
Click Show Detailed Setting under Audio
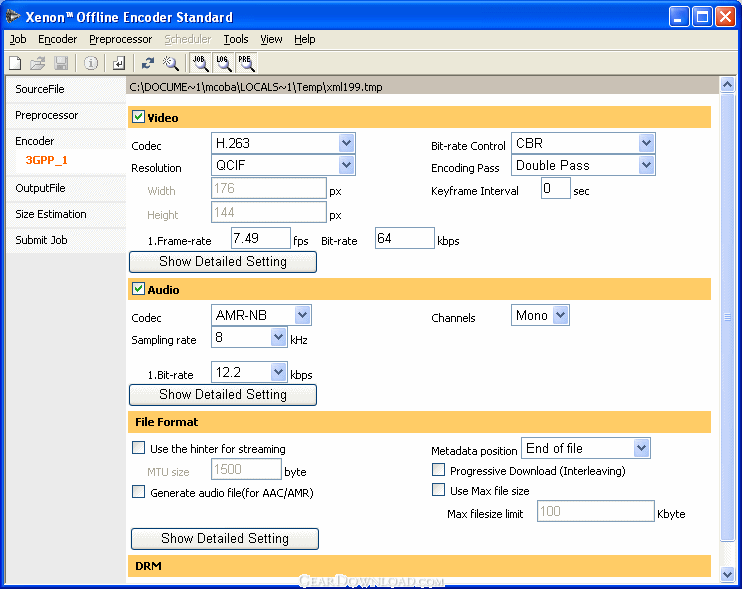223,395
